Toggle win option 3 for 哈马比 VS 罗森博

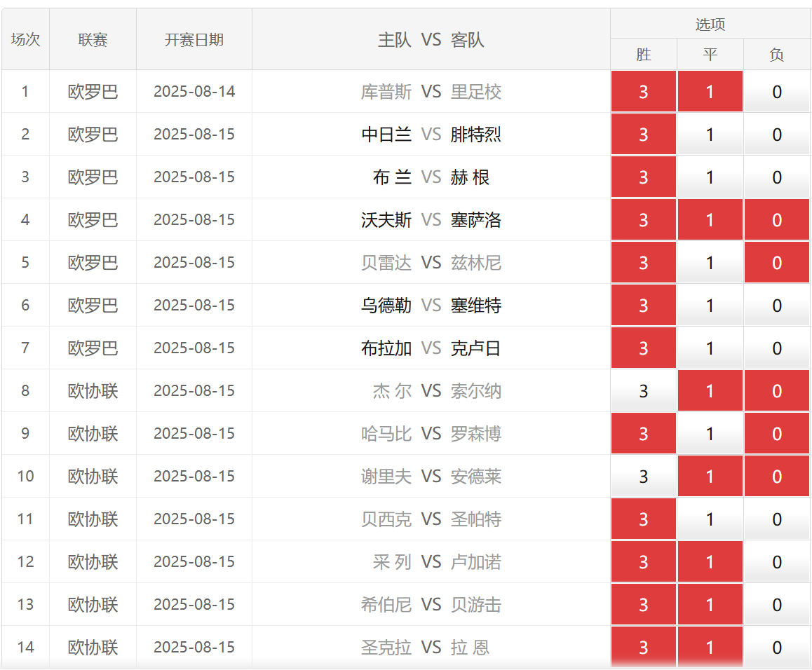coord(643,433)
